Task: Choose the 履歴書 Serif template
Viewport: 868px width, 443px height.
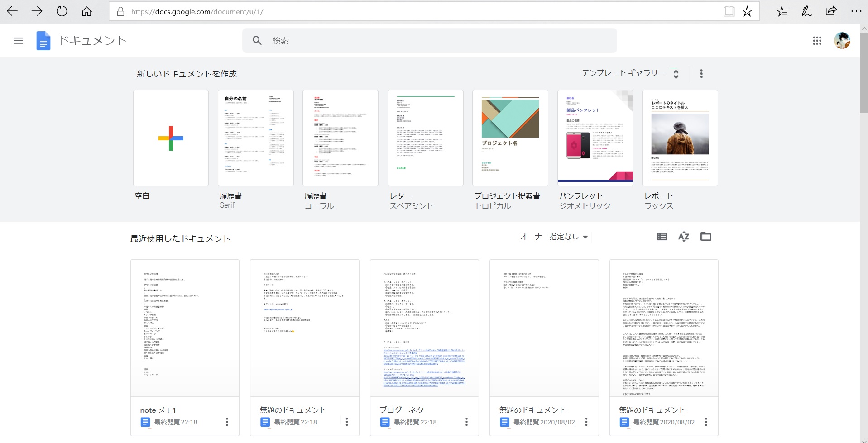Action: [256, 138]
